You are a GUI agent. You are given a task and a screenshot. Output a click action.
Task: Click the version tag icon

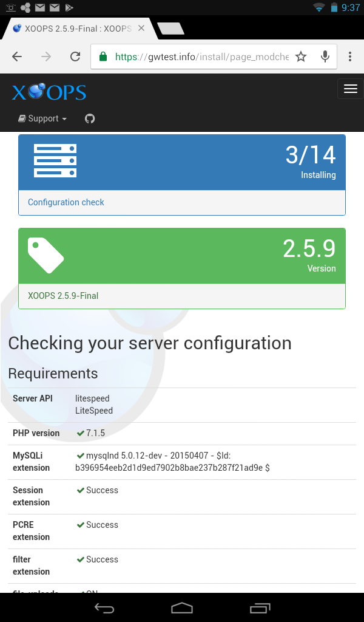[x=45, y=256]
